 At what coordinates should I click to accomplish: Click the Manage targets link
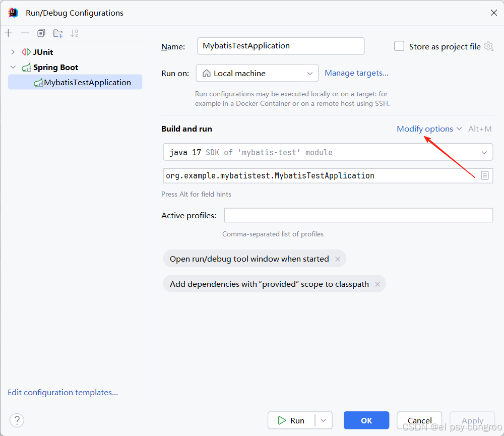[x=356, y=73]
